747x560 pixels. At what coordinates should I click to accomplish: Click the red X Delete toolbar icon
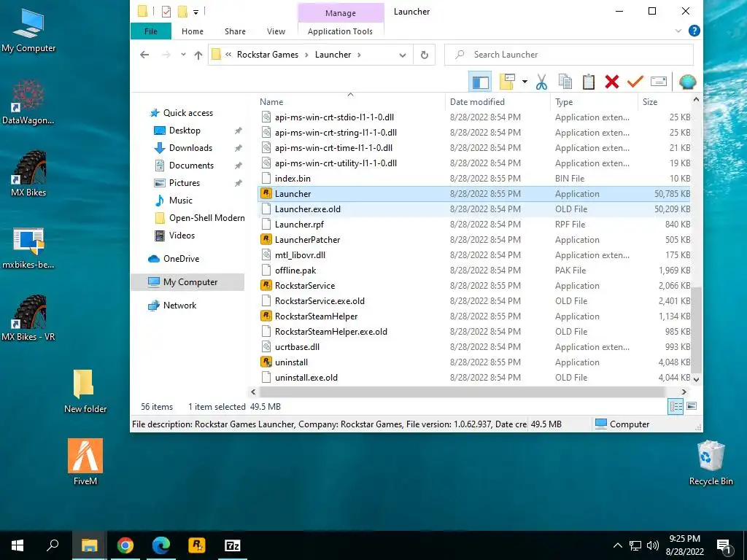pyautogui.click(x=612, y=82)
